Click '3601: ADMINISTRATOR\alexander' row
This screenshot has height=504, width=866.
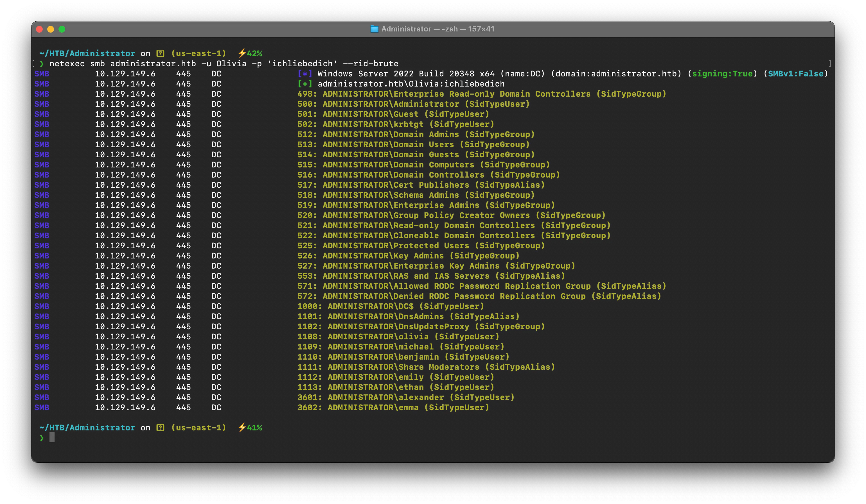[x=406, y=398]
